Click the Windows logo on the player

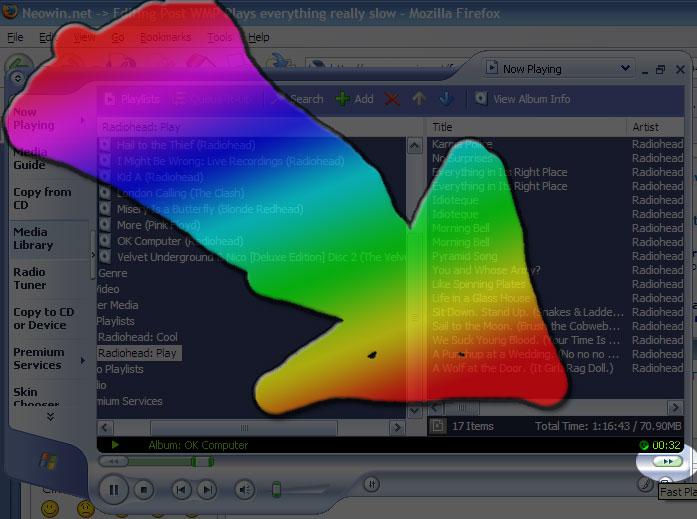pyautogui.click(x=48, y=460)
